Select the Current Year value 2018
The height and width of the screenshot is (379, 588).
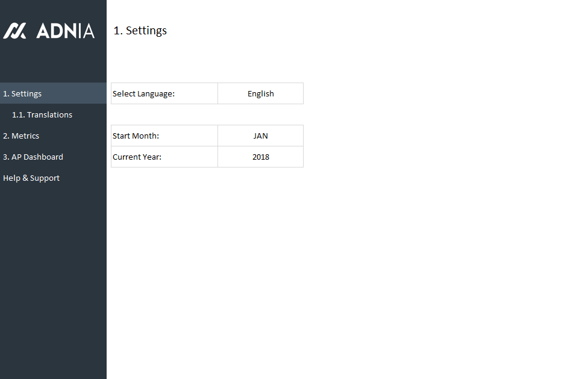pyautogui.click(x=260, y=157)
